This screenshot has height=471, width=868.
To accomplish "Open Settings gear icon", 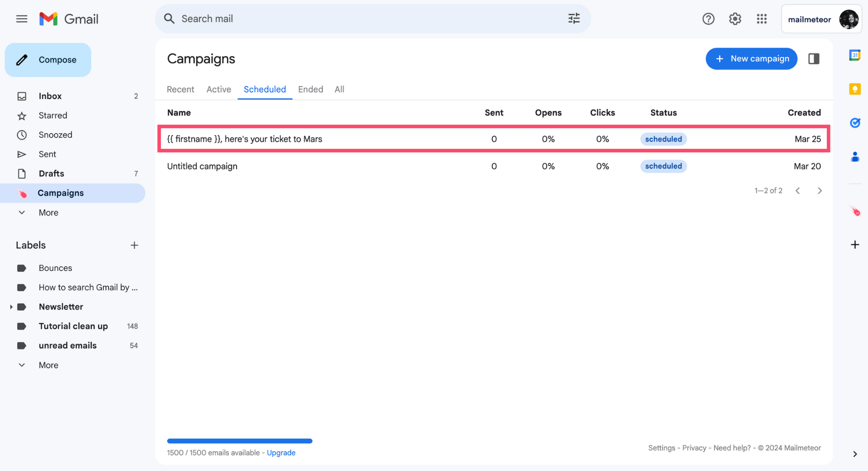I will [735, 19].
